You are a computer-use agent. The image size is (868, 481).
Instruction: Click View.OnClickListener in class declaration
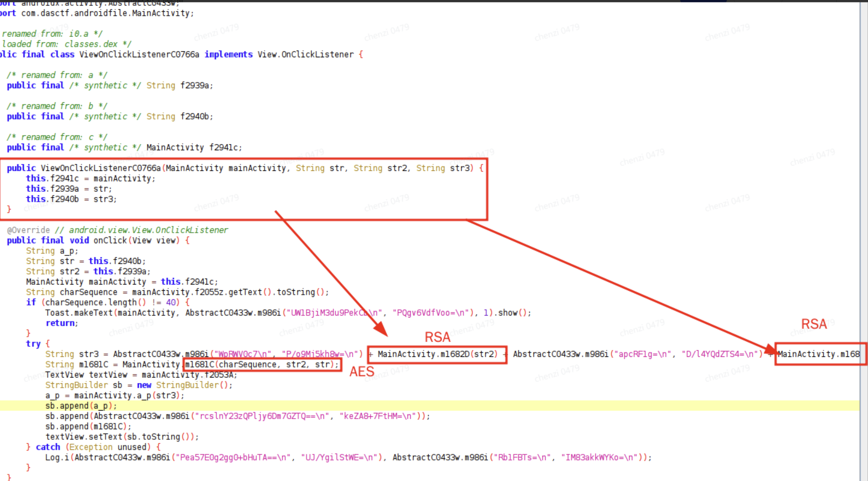[x=305, y=54]
